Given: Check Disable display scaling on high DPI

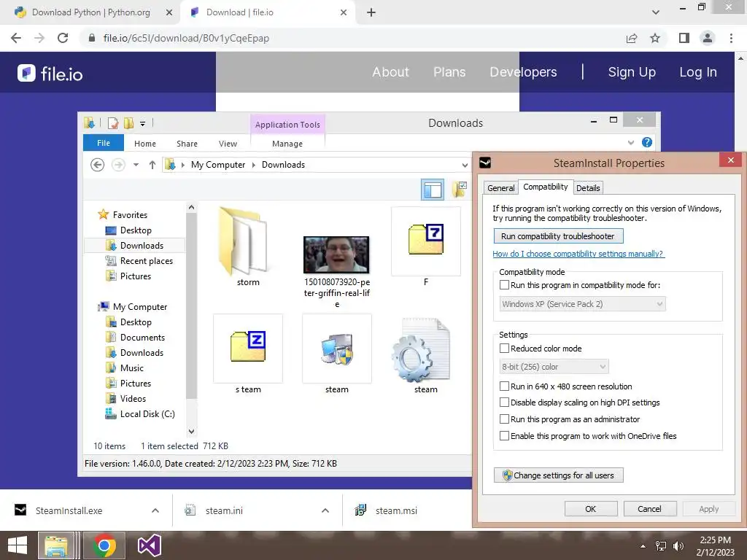Looking at the screenshot, I should pyautogui.click(x=504, y=402).
